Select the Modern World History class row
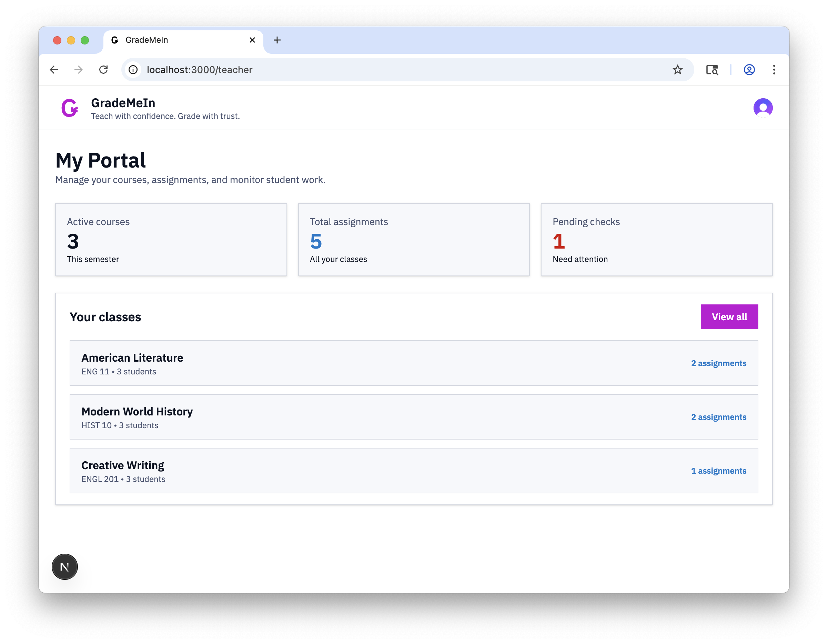Viewport: 828px width, 644px height. 379,417
